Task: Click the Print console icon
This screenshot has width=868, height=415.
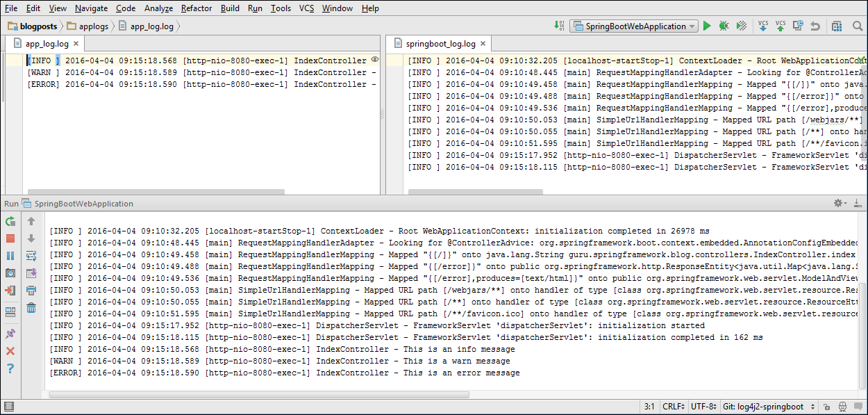Action: tap(31, 291)
